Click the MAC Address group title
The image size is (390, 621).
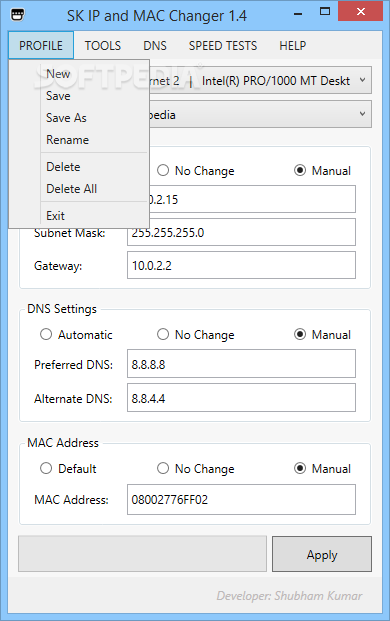63,443
